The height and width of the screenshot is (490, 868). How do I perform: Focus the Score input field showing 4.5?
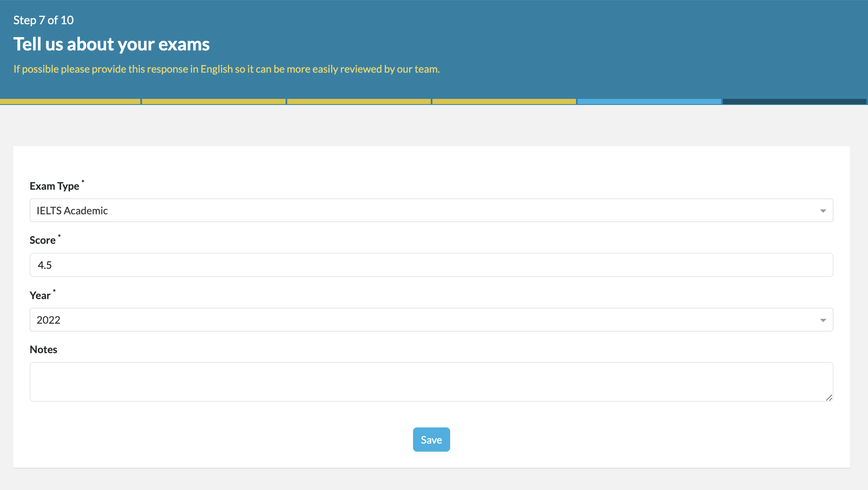(431, 265)
